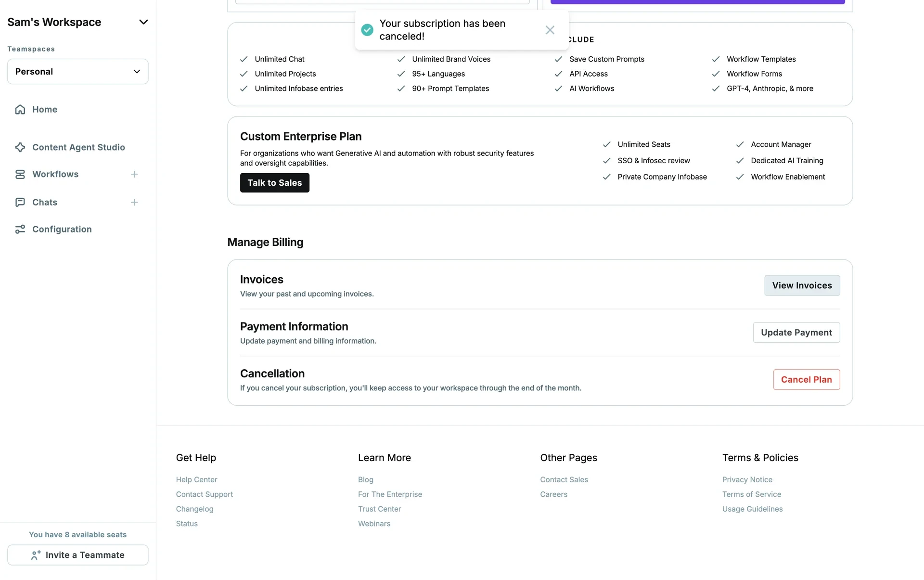Click the Home house icon

20,109
